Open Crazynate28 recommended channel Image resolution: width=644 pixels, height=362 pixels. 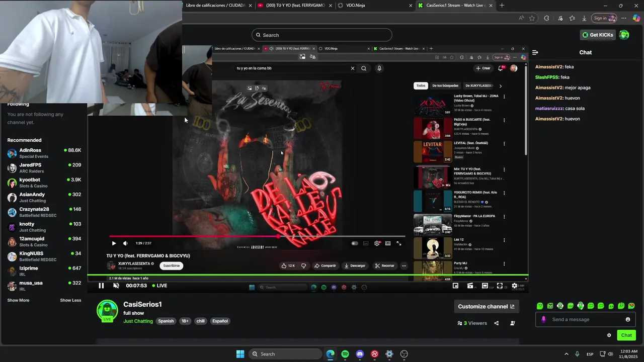tap(44, 212)
